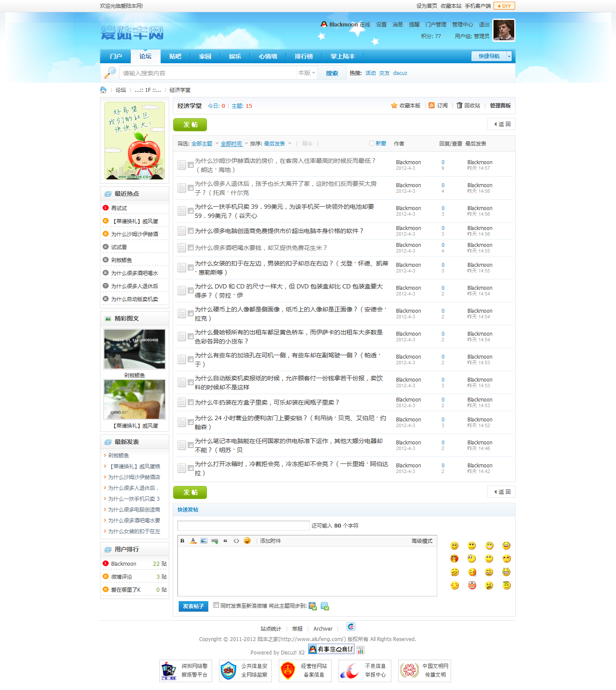The height and width of the screenshot is (690, 616).
Task: Click the code tag icon in quick reply
Action: [x=236, y=541]
